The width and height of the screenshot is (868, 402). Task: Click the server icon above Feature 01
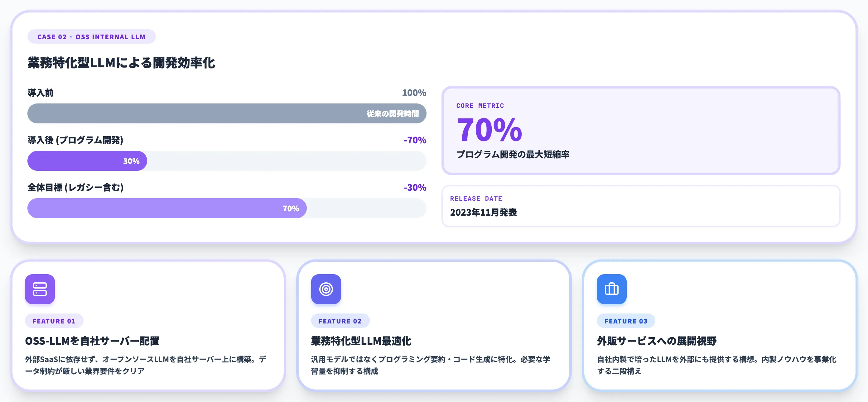[x=40, y=289]
